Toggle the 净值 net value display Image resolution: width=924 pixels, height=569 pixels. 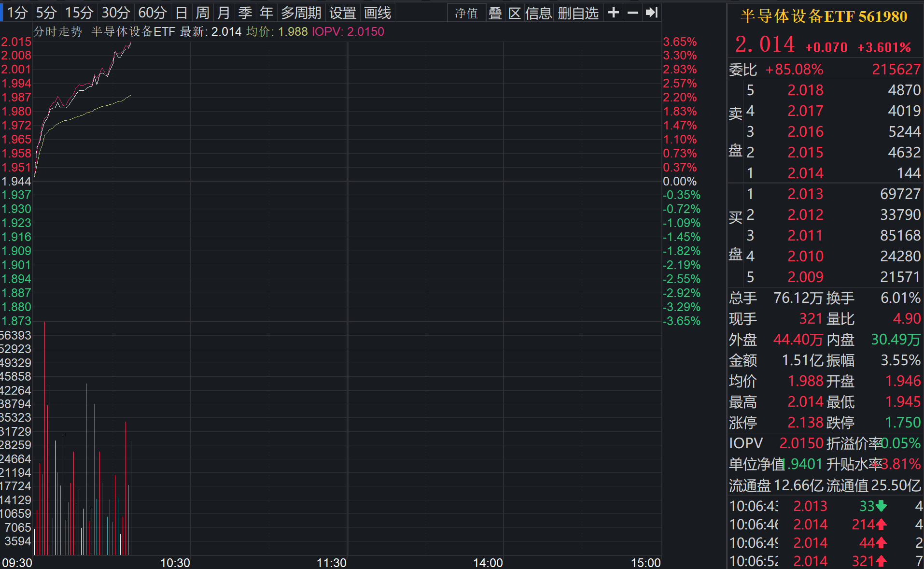[x=466, y=13]
